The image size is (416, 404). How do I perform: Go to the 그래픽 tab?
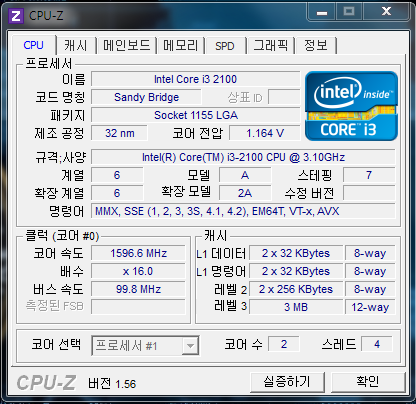coord(270,45)
